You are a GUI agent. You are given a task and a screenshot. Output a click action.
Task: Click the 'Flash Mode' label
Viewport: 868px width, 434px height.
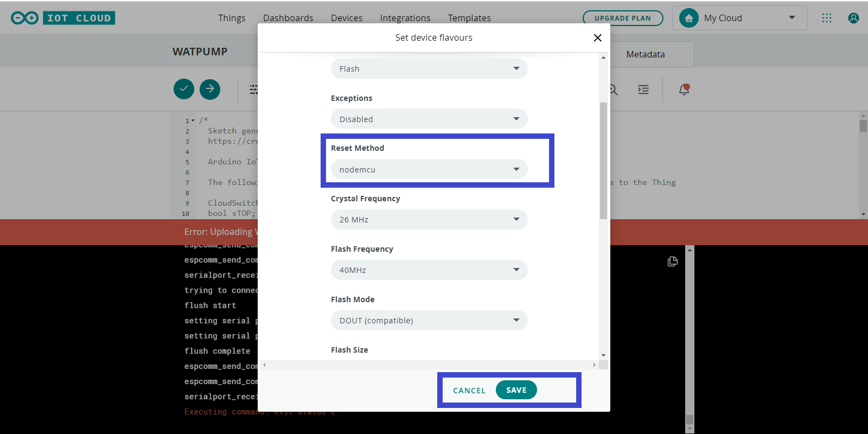(x=353, y=299)
